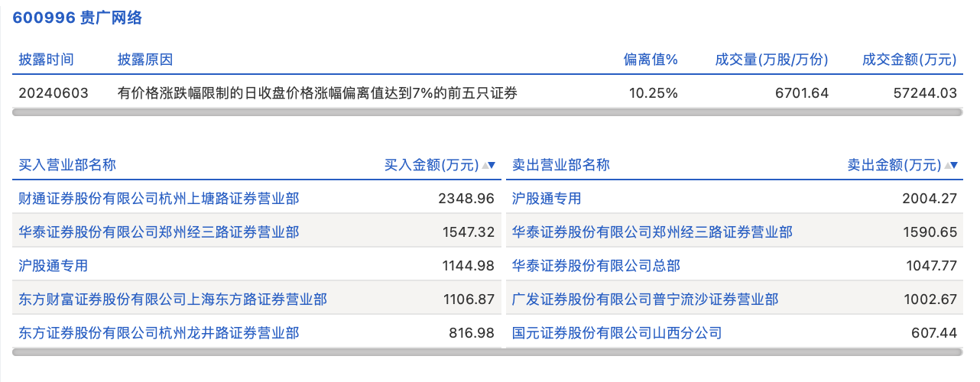Screen dimensions: 980x382
Task: Open 东方财富证券上海东方路证券营业部 link
Action: click(x=173, y=299)
